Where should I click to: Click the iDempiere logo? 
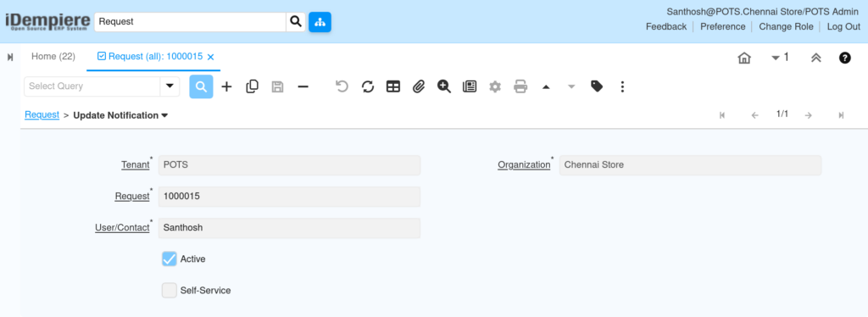(x=47, y=21)
